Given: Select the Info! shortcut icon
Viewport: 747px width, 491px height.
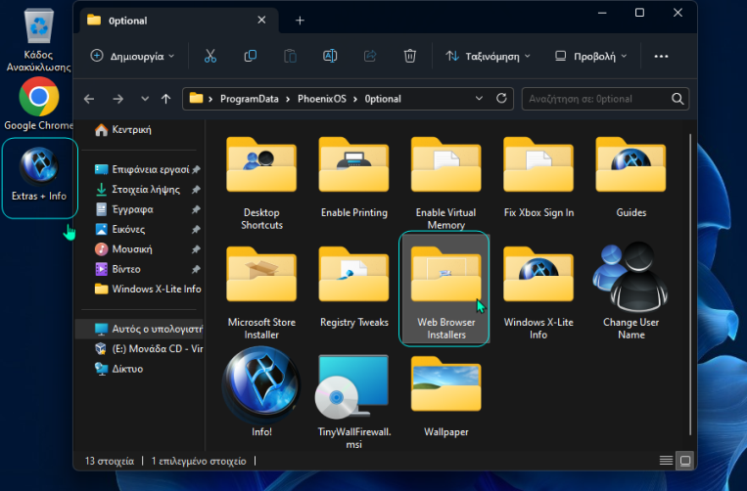Looking at the screenshot, I should pos(262,385).
